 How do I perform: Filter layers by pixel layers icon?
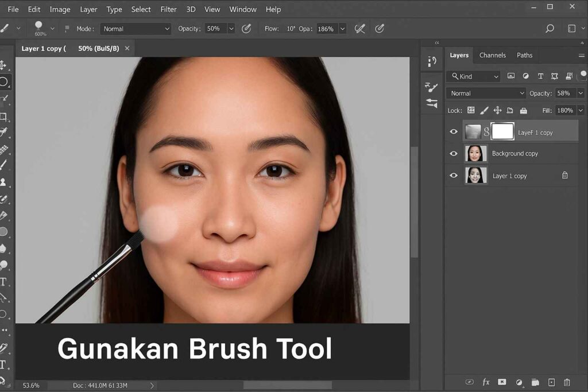pyautogui.click(x=510, y=76)
